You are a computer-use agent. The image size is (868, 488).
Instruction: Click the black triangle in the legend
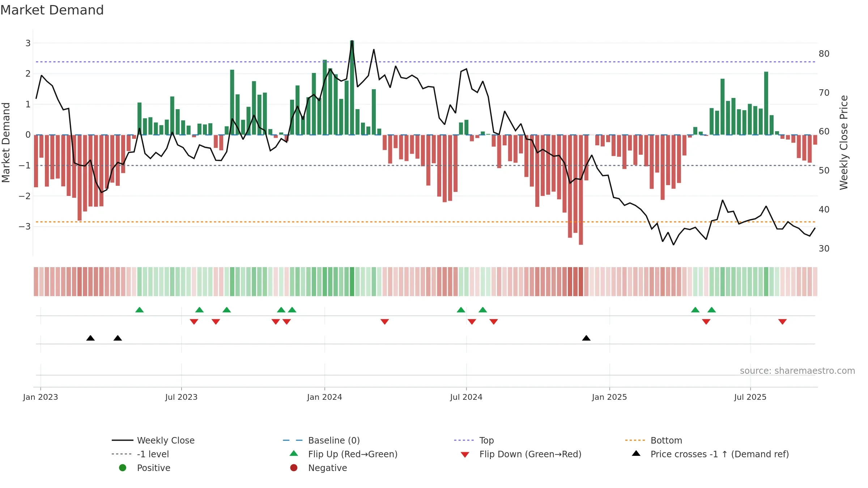pyautogui.click(x=636, y=453)
